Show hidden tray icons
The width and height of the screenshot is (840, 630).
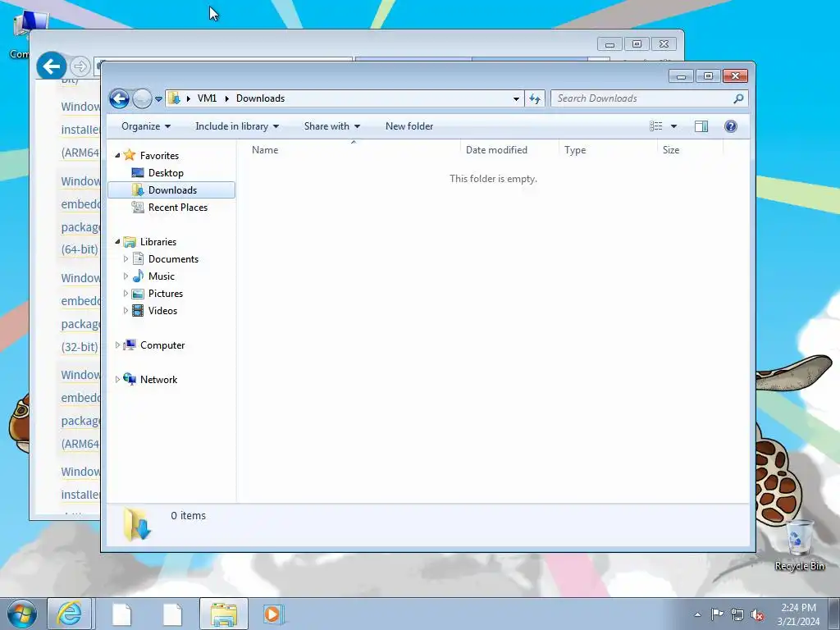pos(697,614)
